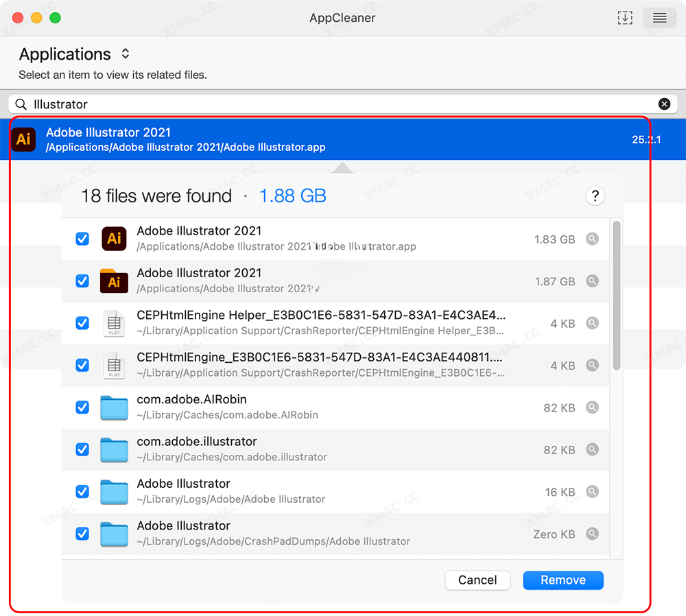The width and height of the screenshot is (686, 616).
Task: Click the magnifier icon beside the 1.83 GB entry
Action: [x=592, y=239]
